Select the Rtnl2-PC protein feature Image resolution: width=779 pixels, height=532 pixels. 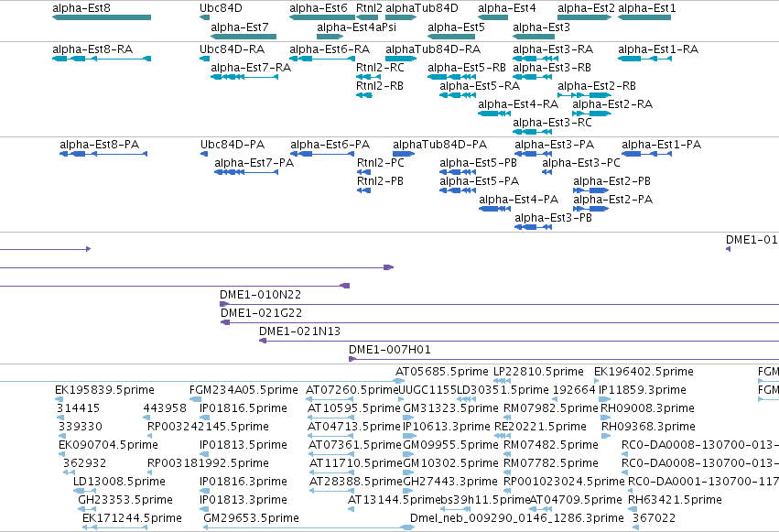point(363,172)
